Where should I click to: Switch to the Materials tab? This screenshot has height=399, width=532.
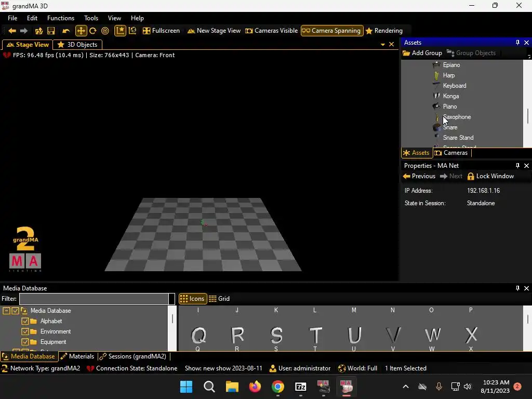coord(77,356)
